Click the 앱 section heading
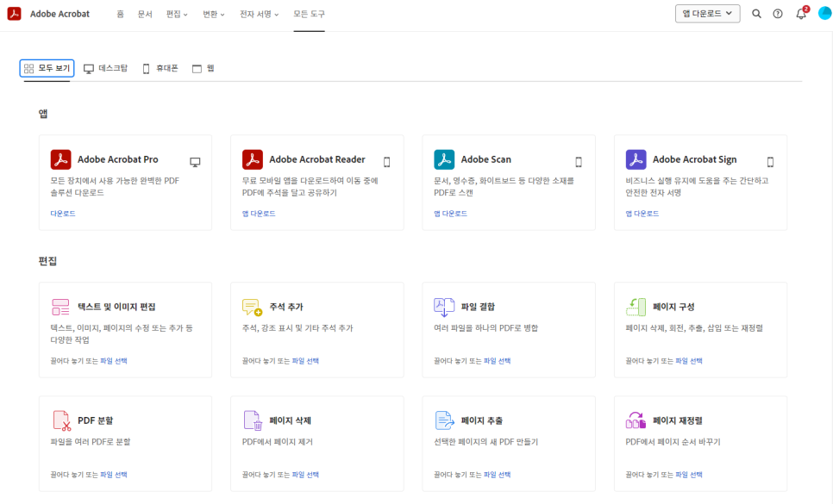Image resolution: width=833 pixels, height=504 pixels. click(43, 114)
